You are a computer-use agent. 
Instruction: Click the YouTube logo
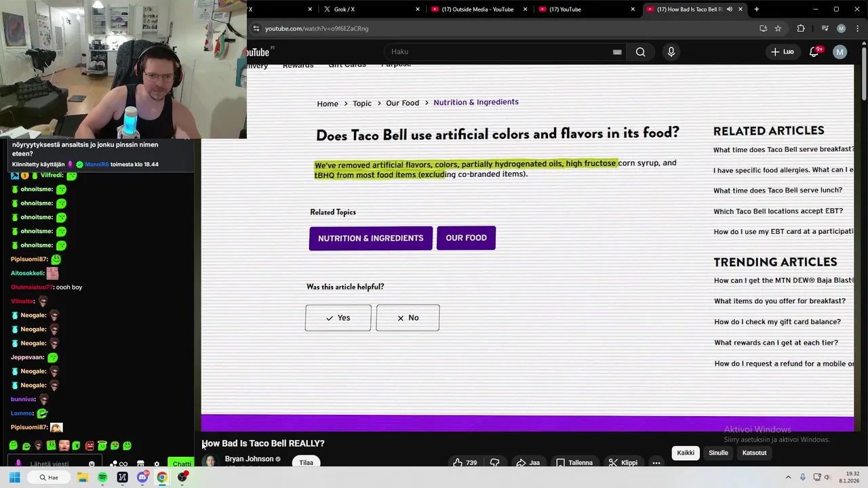tap(258, 52)
